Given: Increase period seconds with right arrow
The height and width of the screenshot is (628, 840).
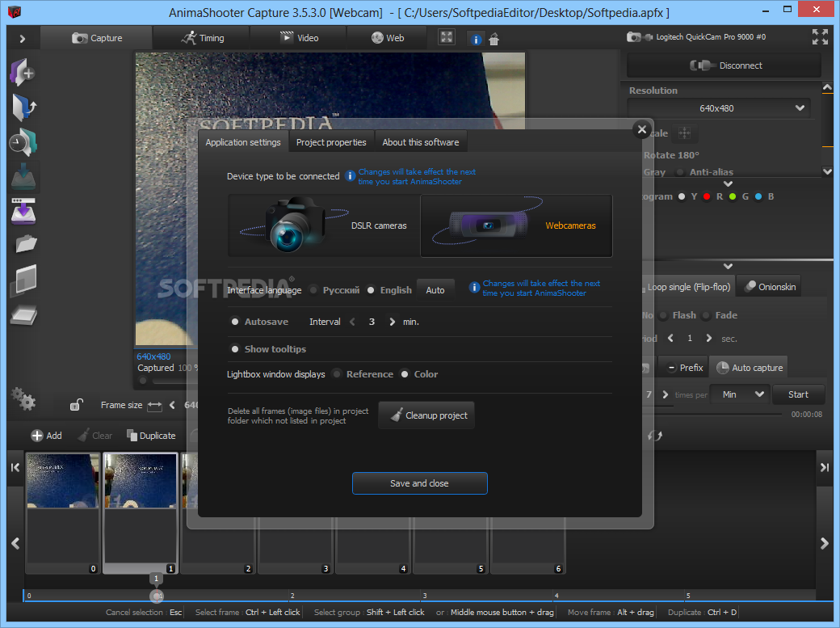Looking at the screenshot, I should [709, 339].
